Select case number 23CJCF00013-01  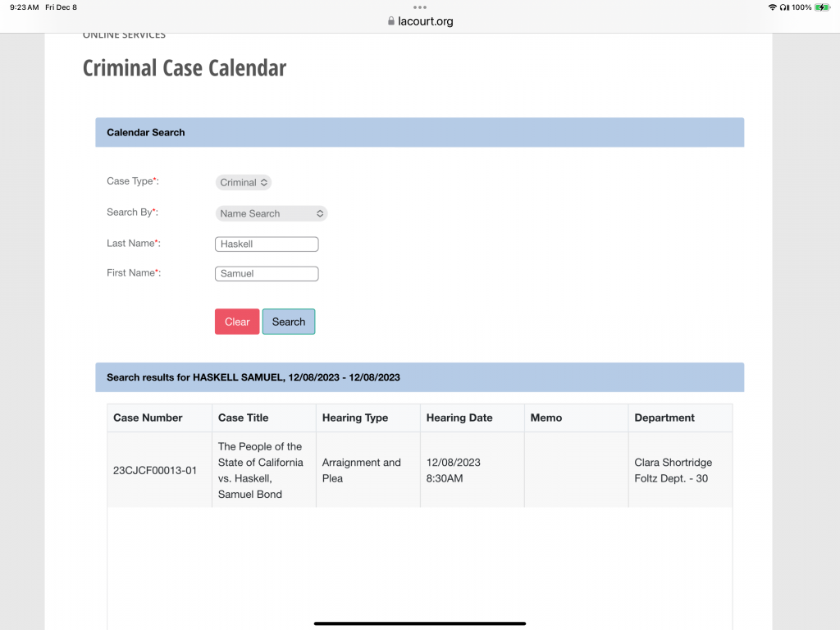pos(155,471)
